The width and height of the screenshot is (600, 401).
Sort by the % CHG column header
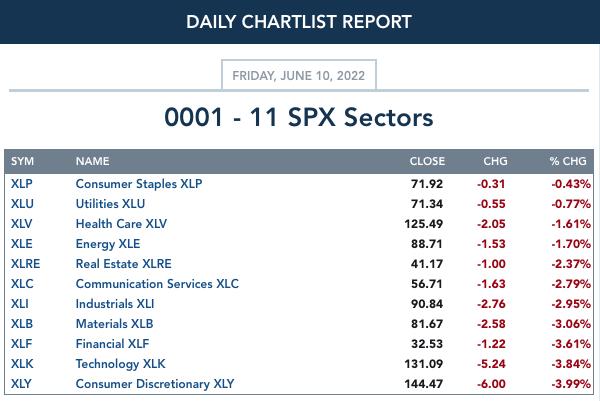(x=568, y=161)
